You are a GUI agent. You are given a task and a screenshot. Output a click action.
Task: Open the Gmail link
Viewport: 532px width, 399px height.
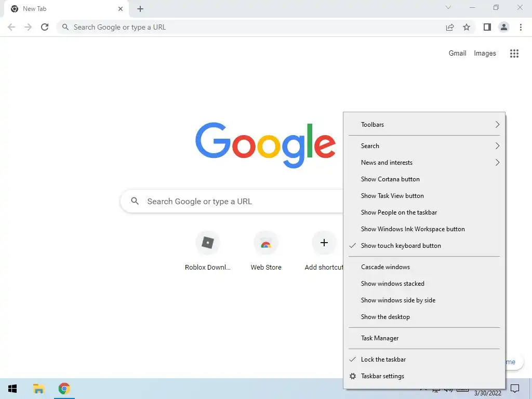[x=457, y=54]
